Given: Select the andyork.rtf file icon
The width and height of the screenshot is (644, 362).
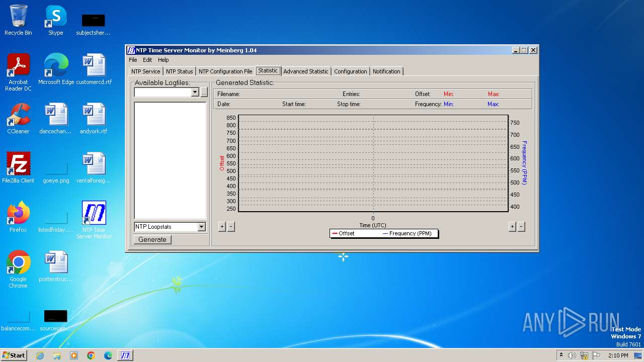Looking at the screenshot, I should pos(94,119).
